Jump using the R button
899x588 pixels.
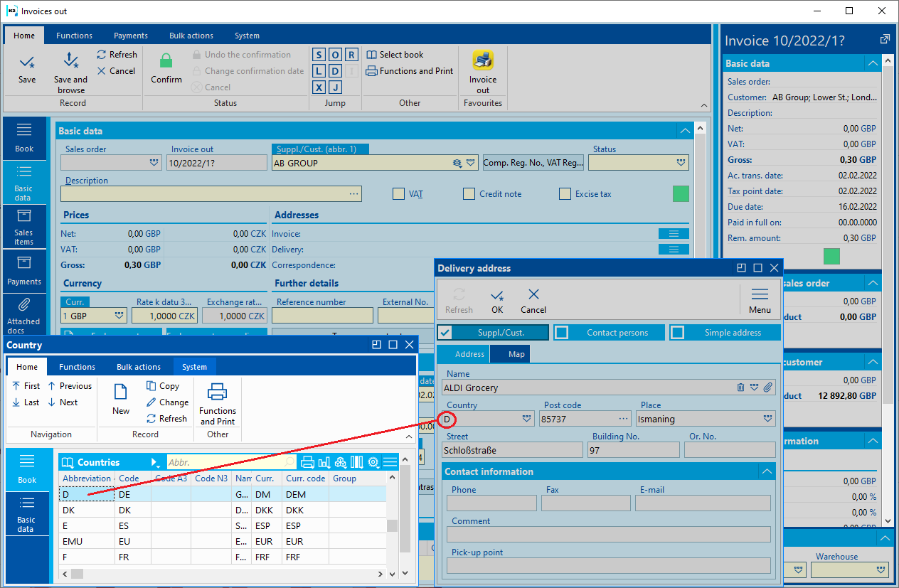click(x=351, y=55)
